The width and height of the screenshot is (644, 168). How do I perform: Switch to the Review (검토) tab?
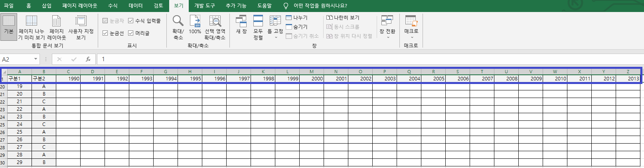158,6
